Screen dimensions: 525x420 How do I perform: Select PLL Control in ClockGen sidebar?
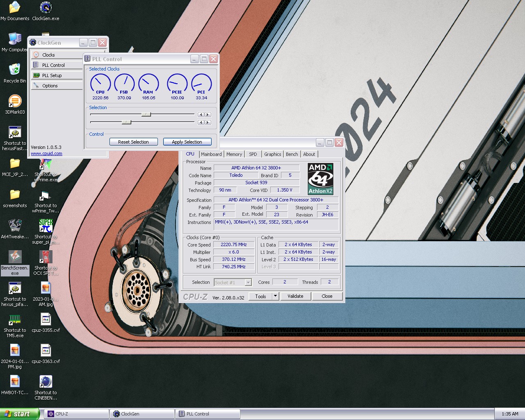pyautogui.click(x=57, y=65)
